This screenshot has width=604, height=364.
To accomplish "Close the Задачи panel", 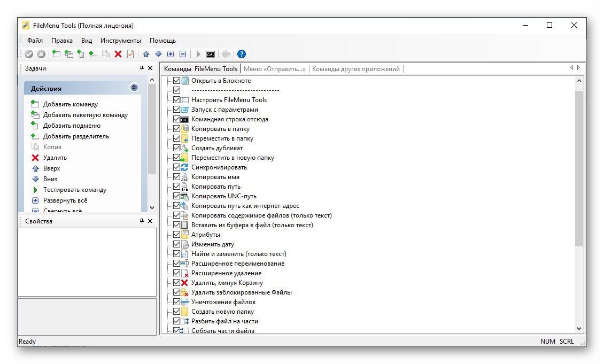I will [x=150, y=68].
